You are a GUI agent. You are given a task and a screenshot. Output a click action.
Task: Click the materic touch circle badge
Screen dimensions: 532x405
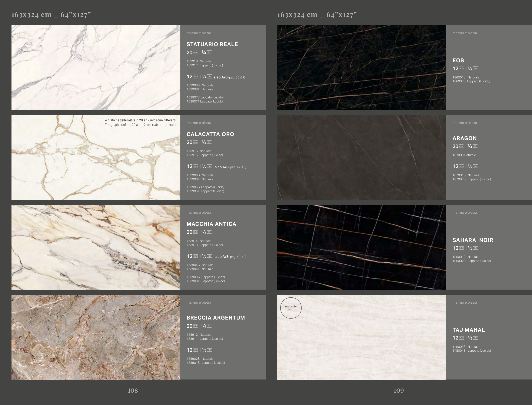291,308
